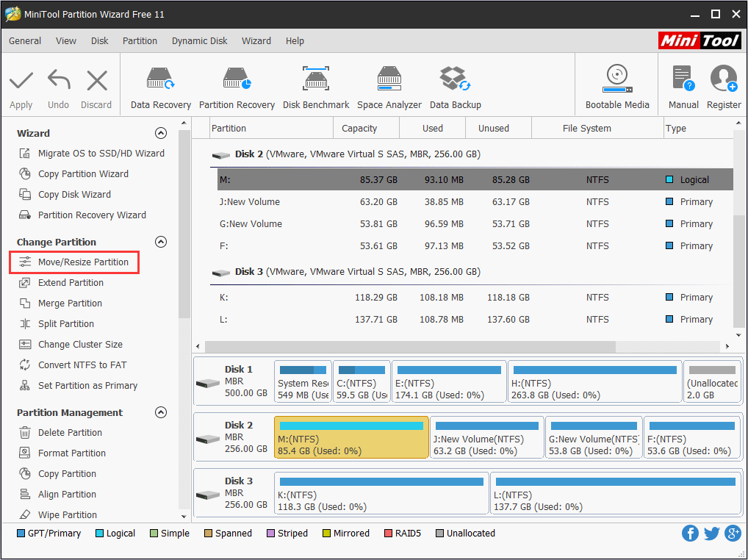The height and width of the screenshot is (560, 748).
Task: Select Copy Partition under Partition Management
Action: pos(57,473)
